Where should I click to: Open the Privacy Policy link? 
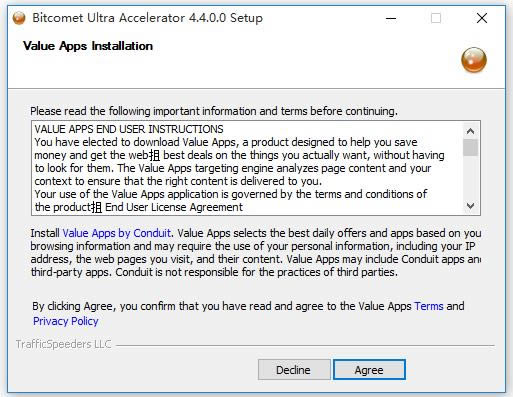(x=66, y=321)
